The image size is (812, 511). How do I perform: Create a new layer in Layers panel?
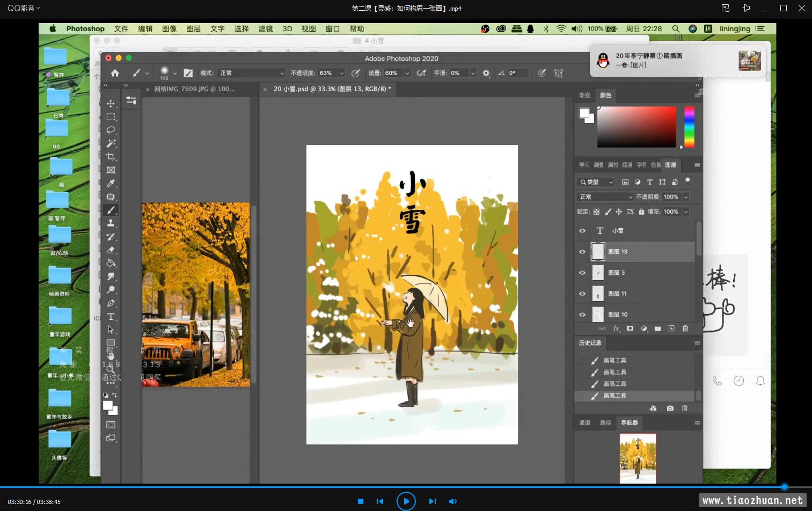tap(671, 328)
